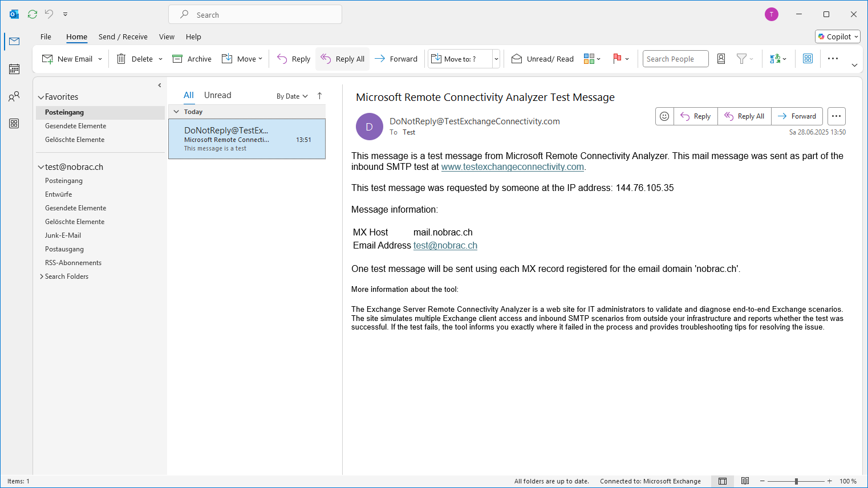
Task: Open the File menu tab
Action: (x=46, y=36)
